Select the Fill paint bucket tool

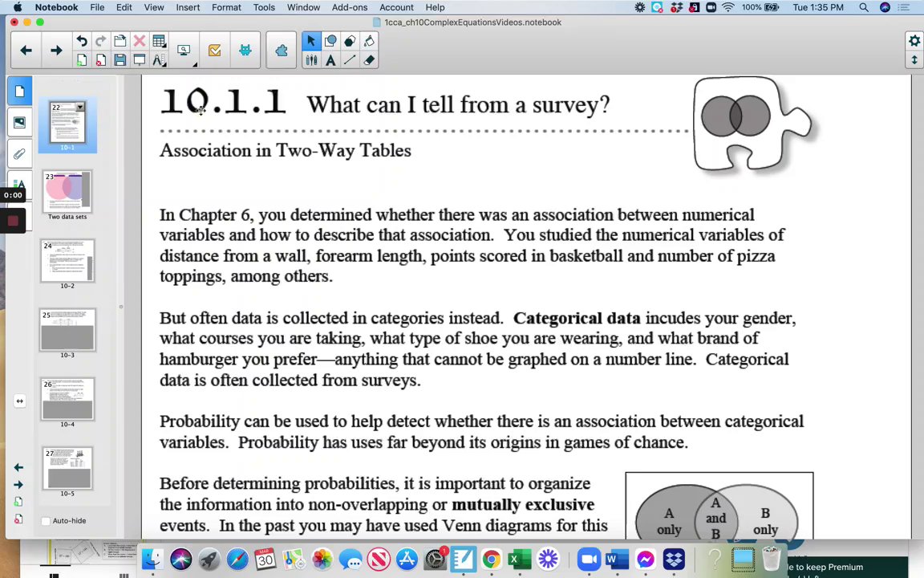click(x=369, y=41)
